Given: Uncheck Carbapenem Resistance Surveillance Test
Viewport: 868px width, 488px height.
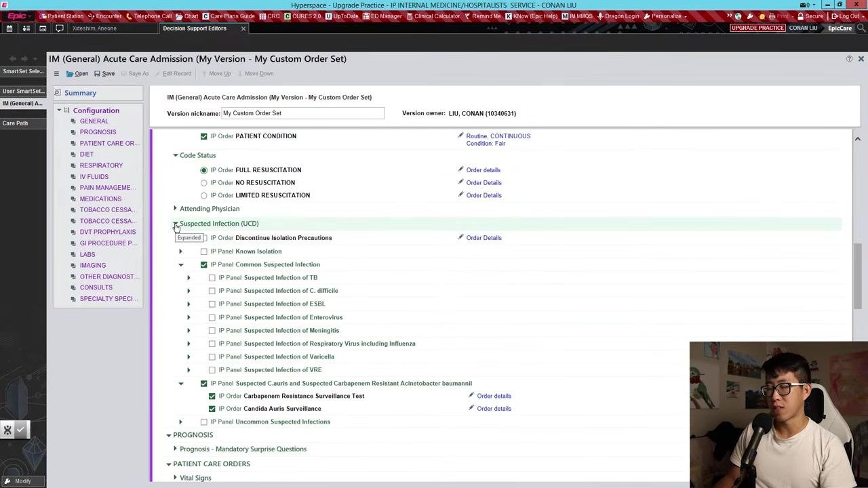Looking at the screenshot, I should click(212, 396).
